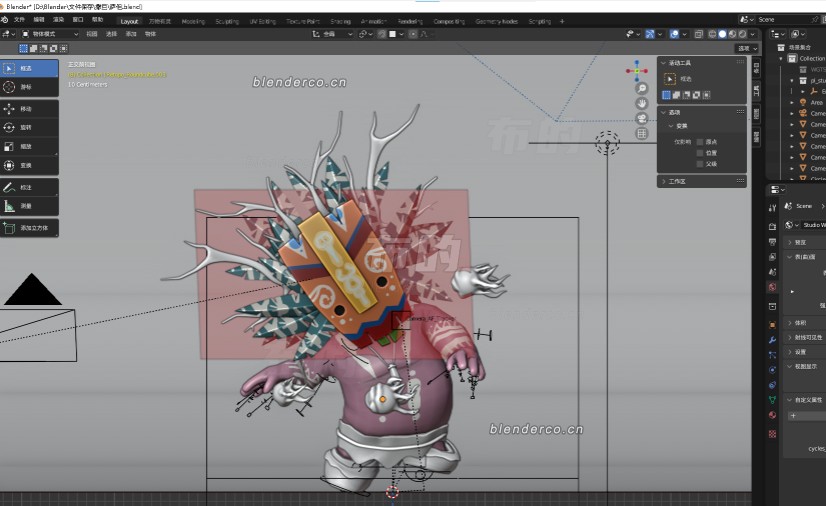Open View Layer properties tab icon
The width and height of the screenshot is (826, 506).
772,257
